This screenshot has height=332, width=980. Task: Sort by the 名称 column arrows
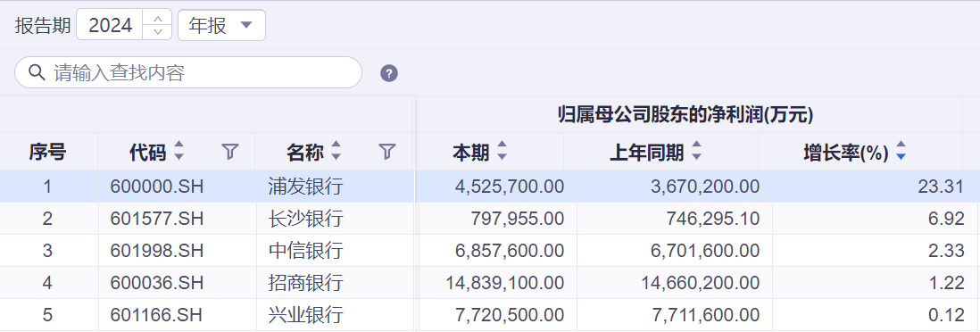[x=336, y=151]
